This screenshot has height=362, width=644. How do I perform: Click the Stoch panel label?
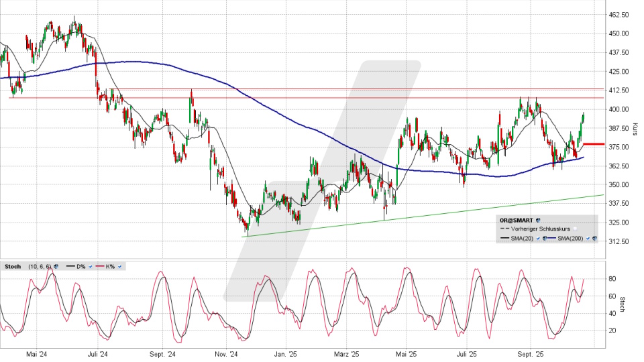pyautogui.click(x=12, y=267)
